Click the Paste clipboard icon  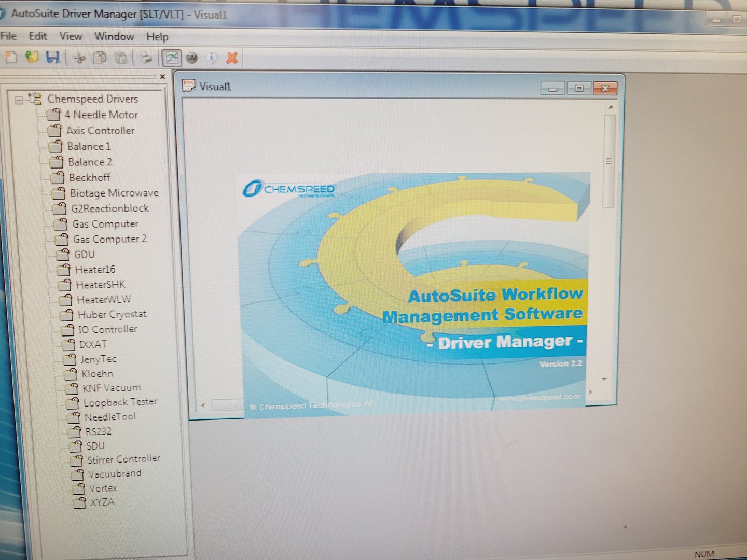(120, 58)
